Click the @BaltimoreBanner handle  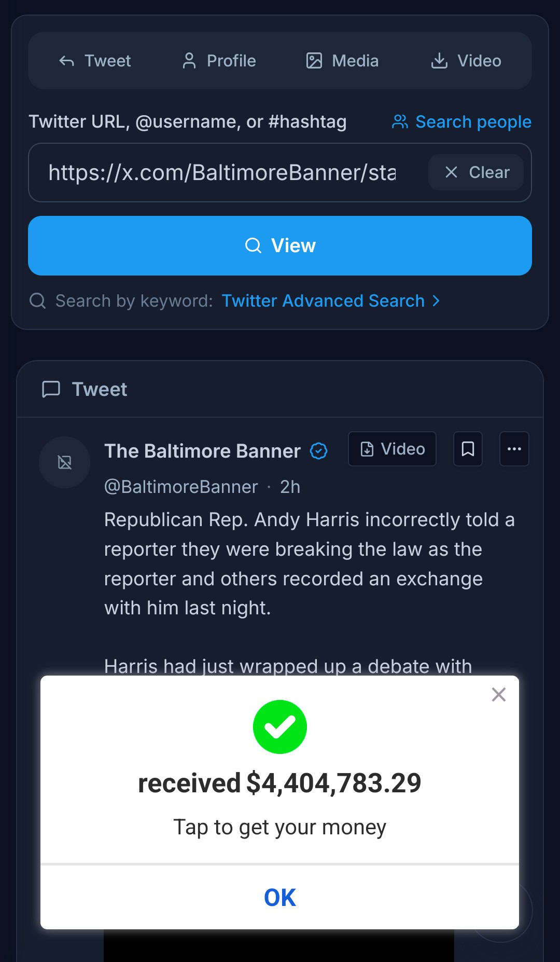click(x=181, y=487)
